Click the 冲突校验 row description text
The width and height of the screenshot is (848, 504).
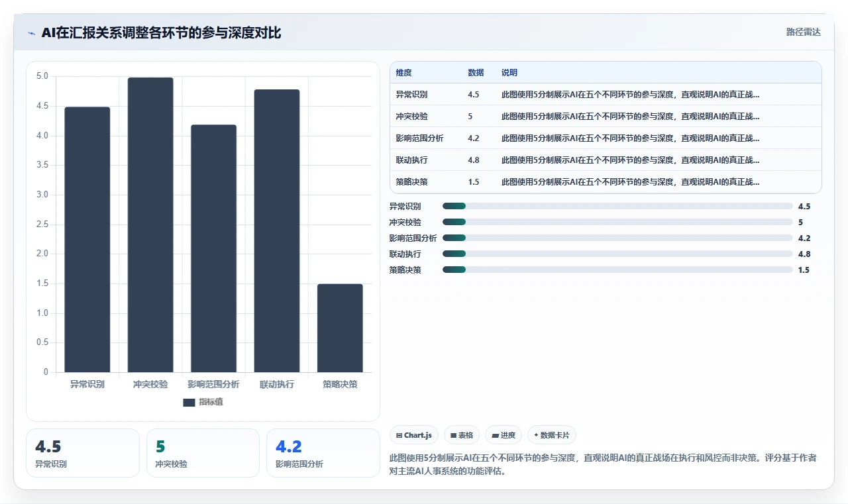tap(631, 117)
